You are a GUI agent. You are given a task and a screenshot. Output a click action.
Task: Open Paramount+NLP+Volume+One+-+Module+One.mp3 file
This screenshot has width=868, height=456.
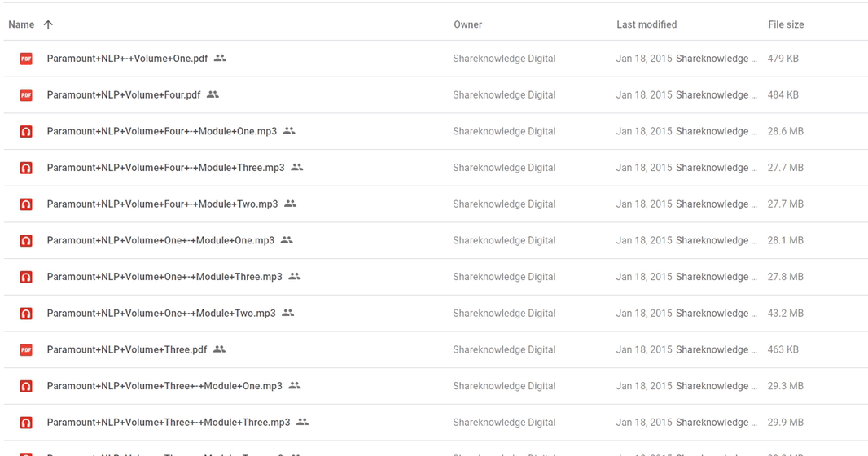pos(160,240)
